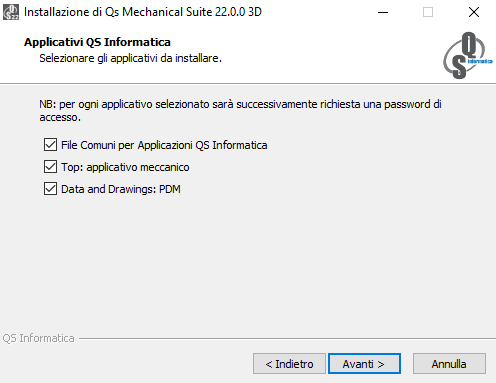Click the 'Applicativi QS Informatica' heading
This screenshot has width=496, height=383.
point(97,42)
